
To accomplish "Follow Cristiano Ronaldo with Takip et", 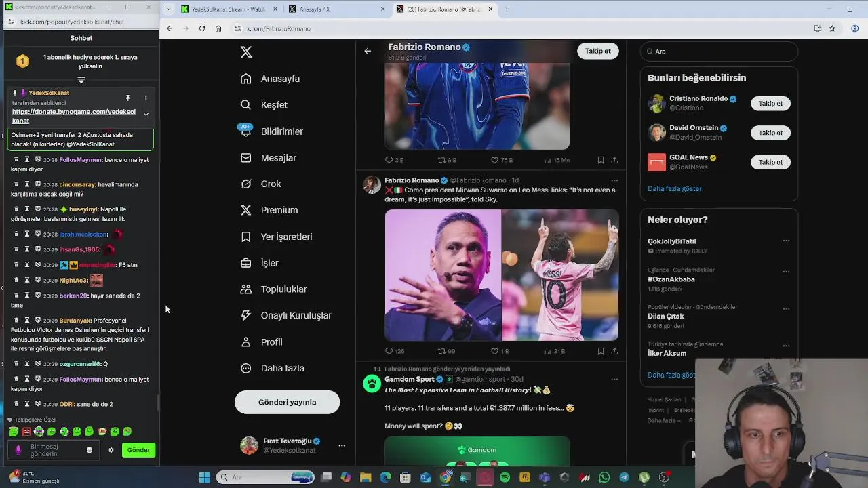I will (770, 104).
